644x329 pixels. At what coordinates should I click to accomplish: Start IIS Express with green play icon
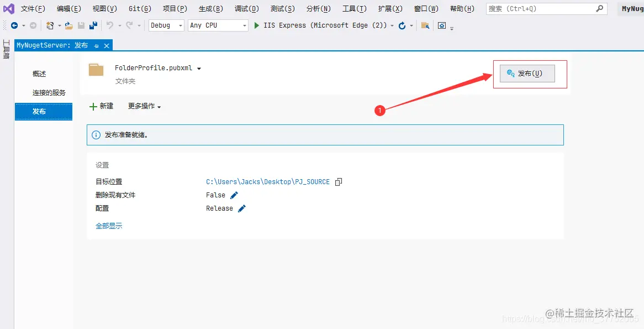point(257,25)
